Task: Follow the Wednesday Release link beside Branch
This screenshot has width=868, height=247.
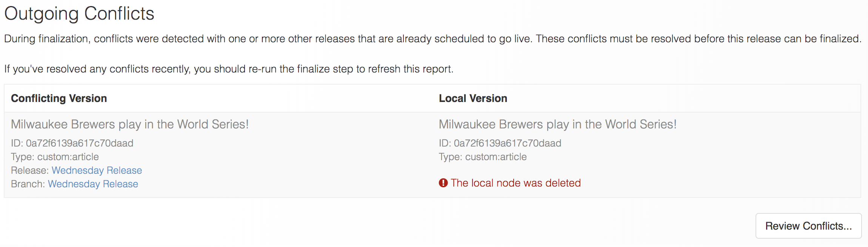Action: (93, 184)
